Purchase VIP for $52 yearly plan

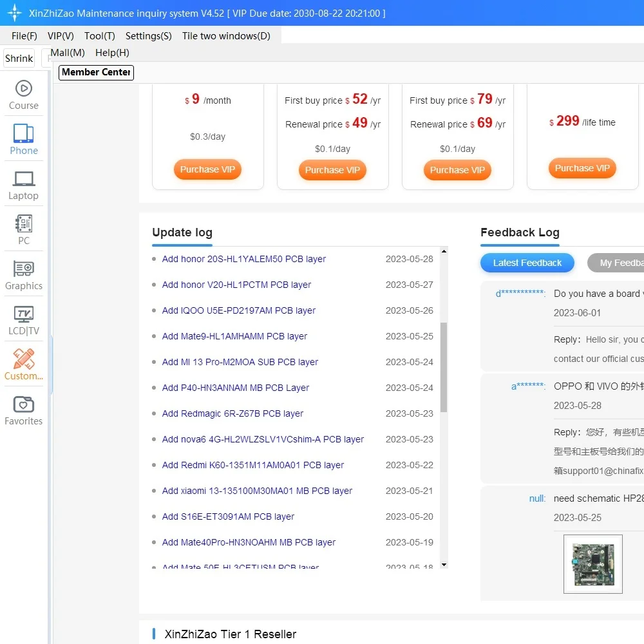point(332,170)
